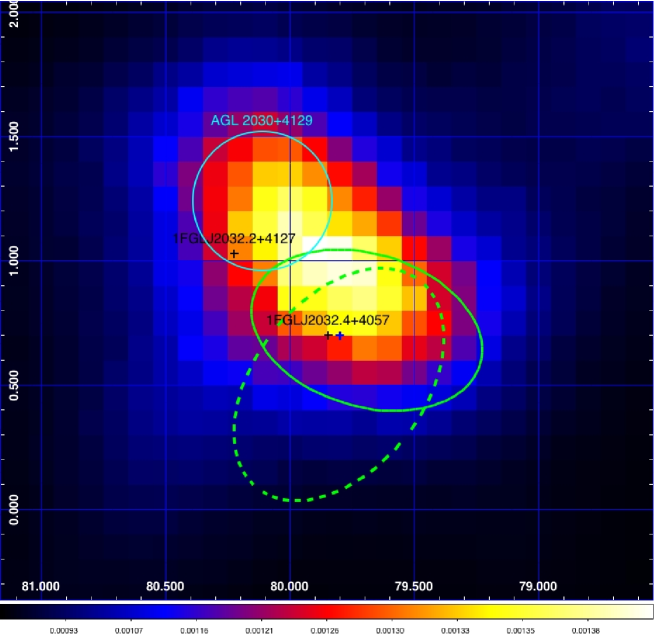Click the 0.00107 colorbar value
The height and width of the screenshot is (635, 654).
(129, 631)
